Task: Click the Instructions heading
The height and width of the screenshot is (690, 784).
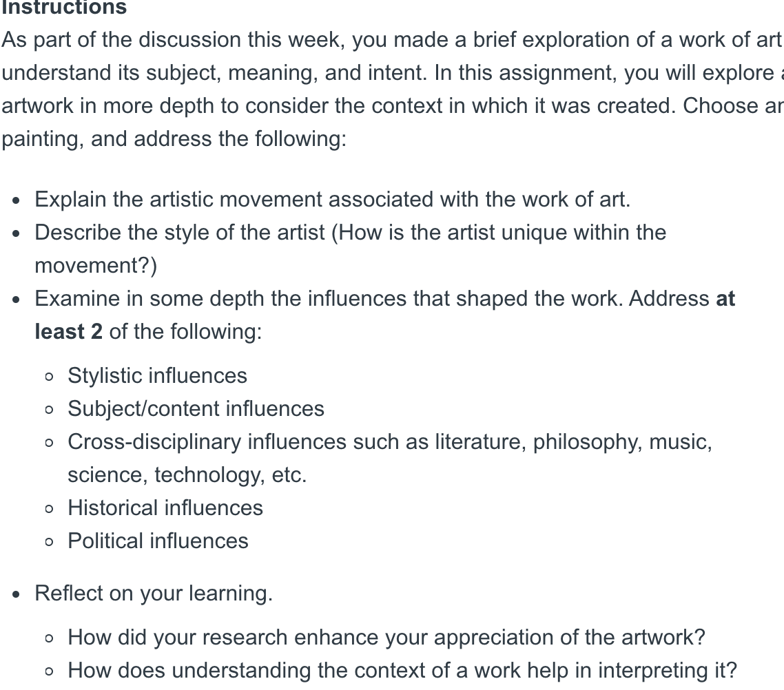Action: pyautogui.click(x=64, y=8)
